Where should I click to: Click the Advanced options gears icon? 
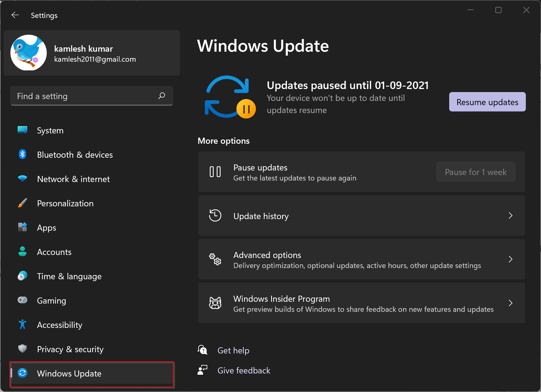tap(215, 259)
